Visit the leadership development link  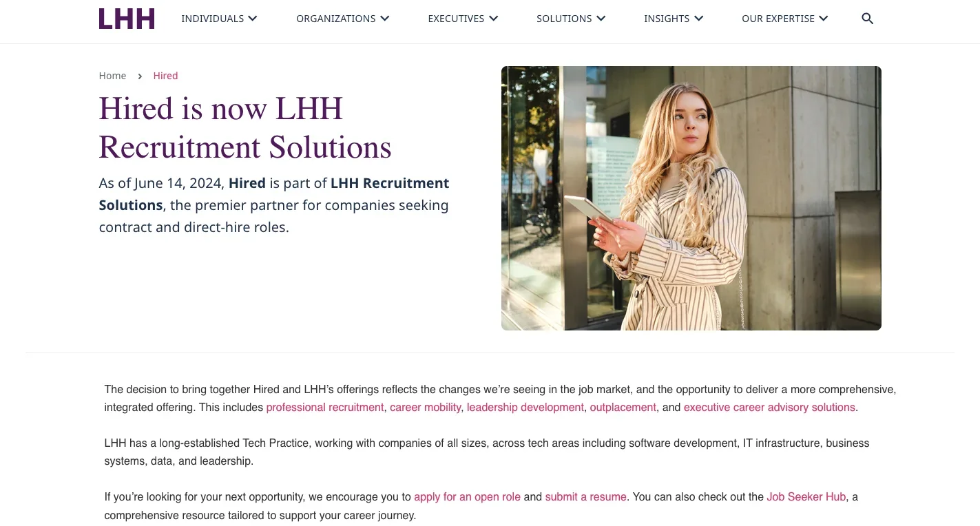click(x=525, y=407)
